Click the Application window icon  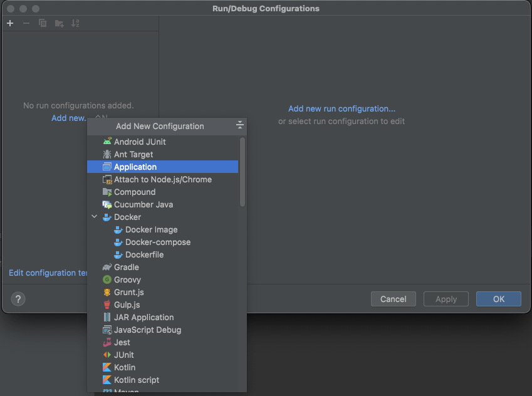click(107, 167)
